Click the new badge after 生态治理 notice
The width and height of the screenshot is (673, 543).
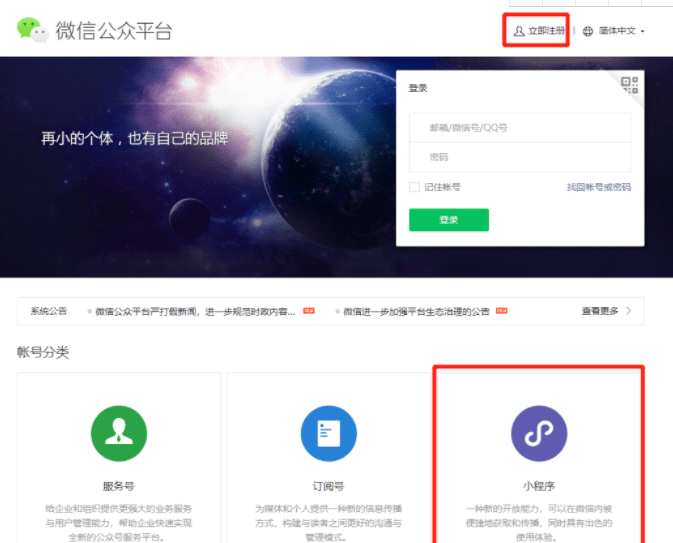click(x=502, y=311)
